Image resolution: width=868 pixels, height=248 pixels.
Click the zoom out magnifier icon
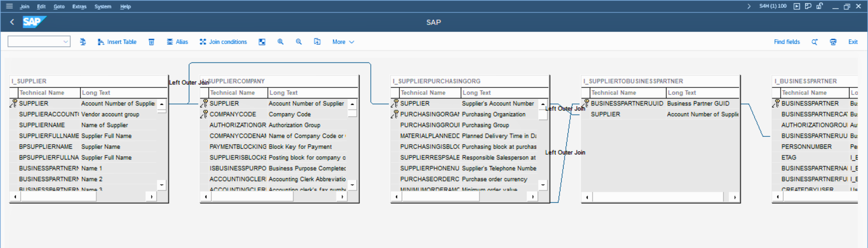coord(299,42)
